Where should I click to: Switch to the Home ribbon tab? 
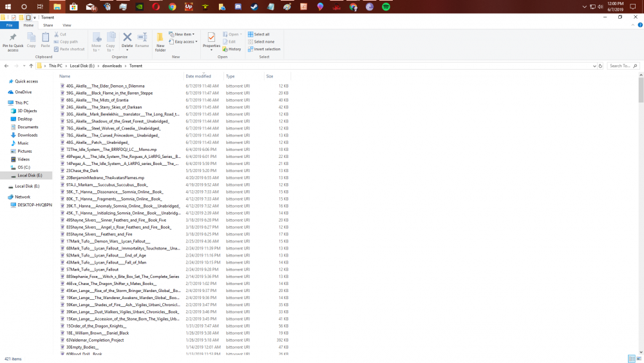(x=28, y=25)
